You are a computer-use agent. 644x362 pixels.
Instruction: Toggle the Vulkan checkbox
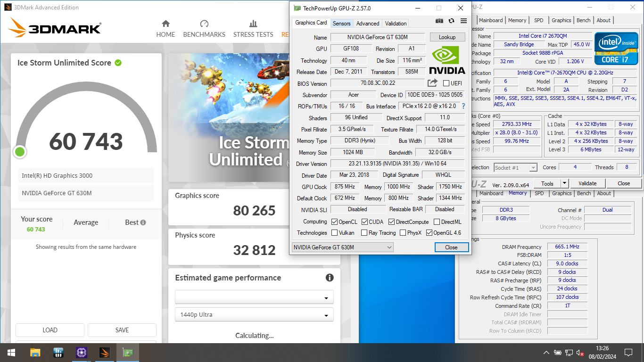[334, 233]
